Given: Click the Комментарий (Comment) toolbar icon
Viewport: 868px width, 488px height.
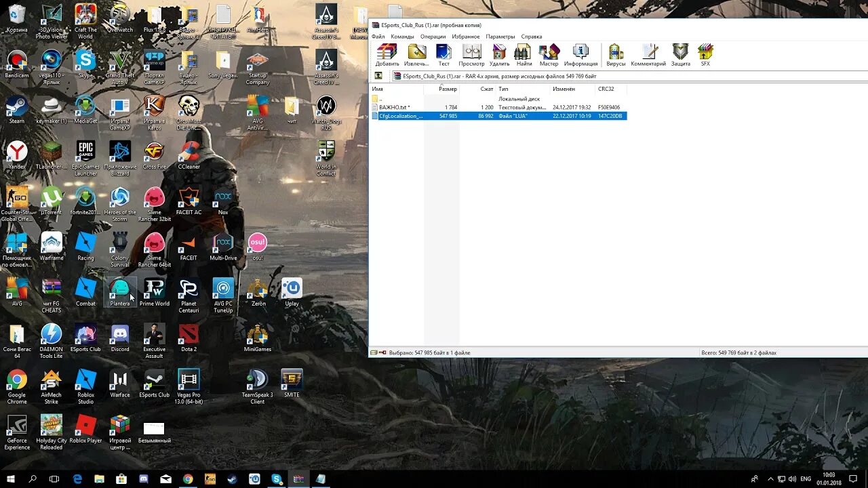Looking at the screenshot, I should [648, 55].
